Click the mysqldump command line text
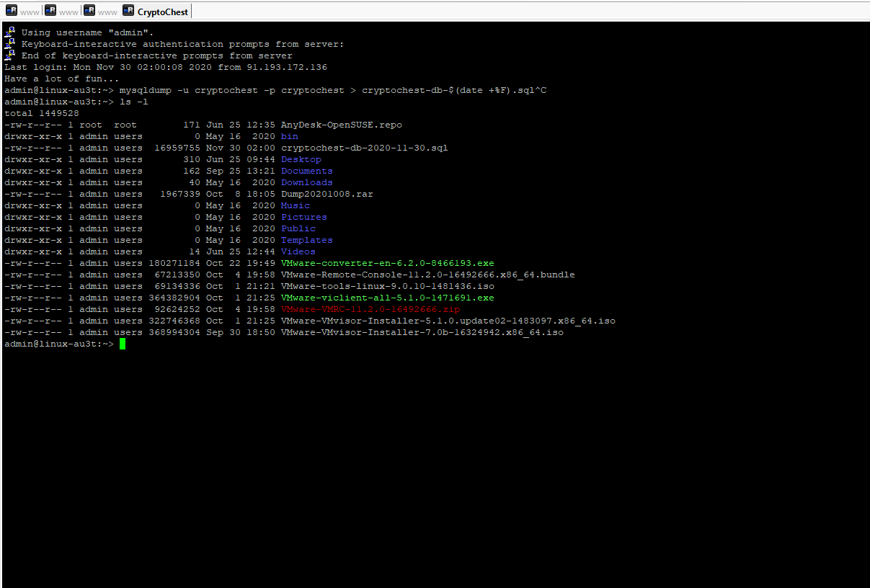The image size is (870, 588). (333, 90)
